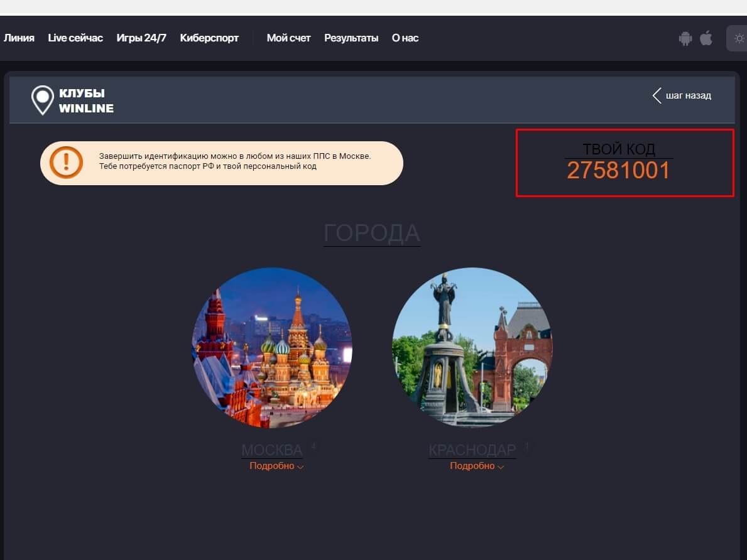Select the personal code 27581001
This screenshot has width=747, height=560.
pyautogui.click(x=618, y=171)
